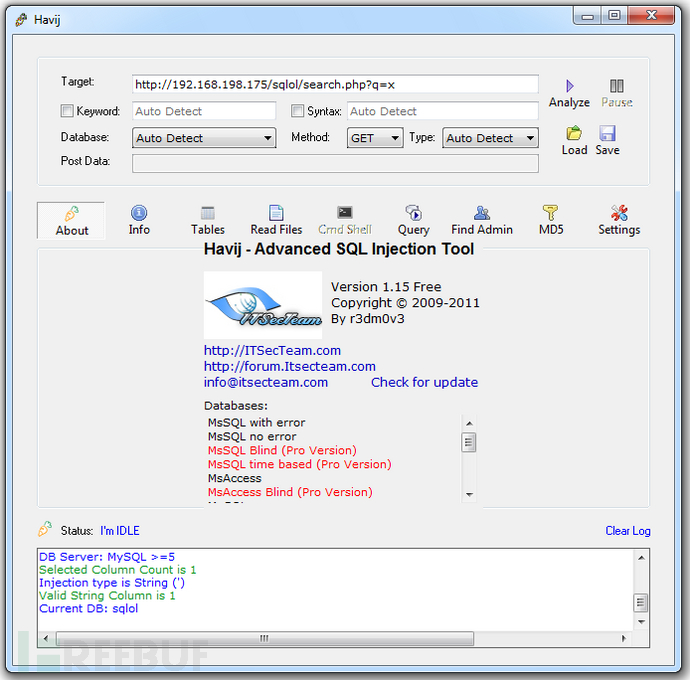Click the Save floppy disk icon
Image resolution: width=690 pixels, height=680 pixels.
[x=607, y=133]
